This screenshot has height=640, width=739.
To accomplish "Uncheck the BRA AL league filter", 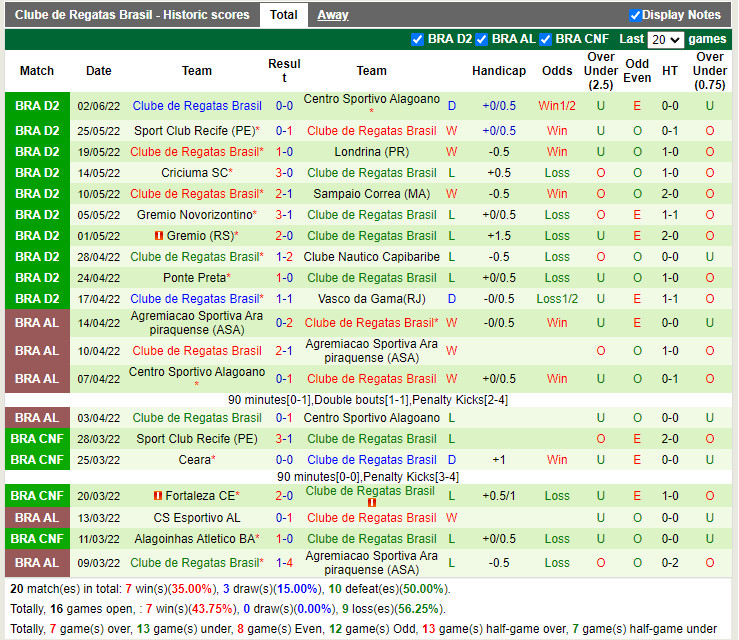I will click(x=482, y=39).
